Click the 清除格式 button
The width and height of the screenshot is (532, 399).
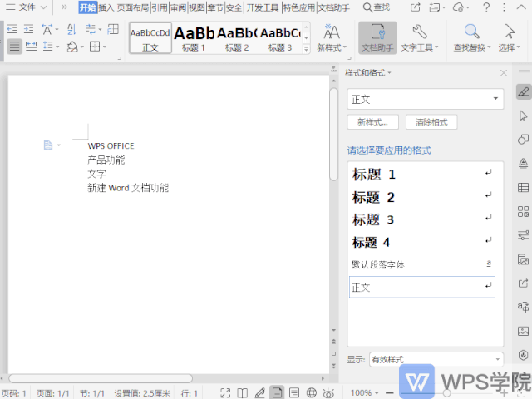(431, 122)
